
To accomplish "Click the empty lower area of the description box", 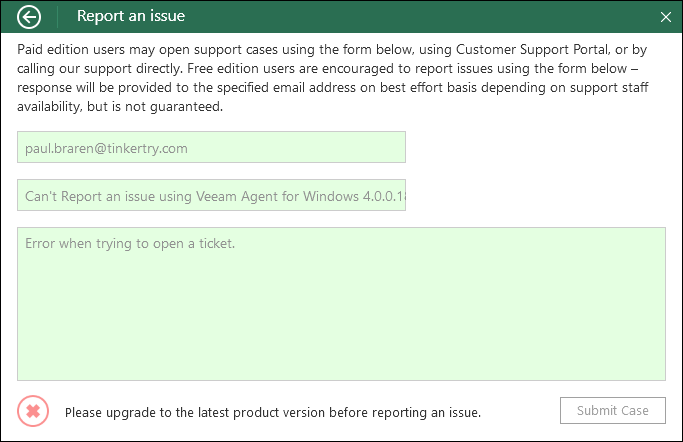I will pos(341,322).
